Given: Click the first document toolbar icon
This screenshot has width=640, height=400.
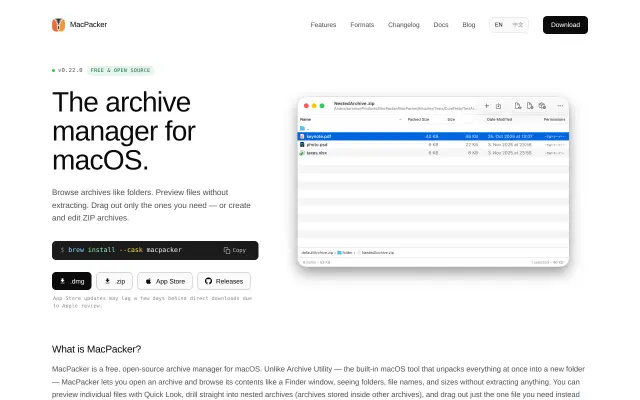Looking at the screenshot, I should (x=518, y=106).
